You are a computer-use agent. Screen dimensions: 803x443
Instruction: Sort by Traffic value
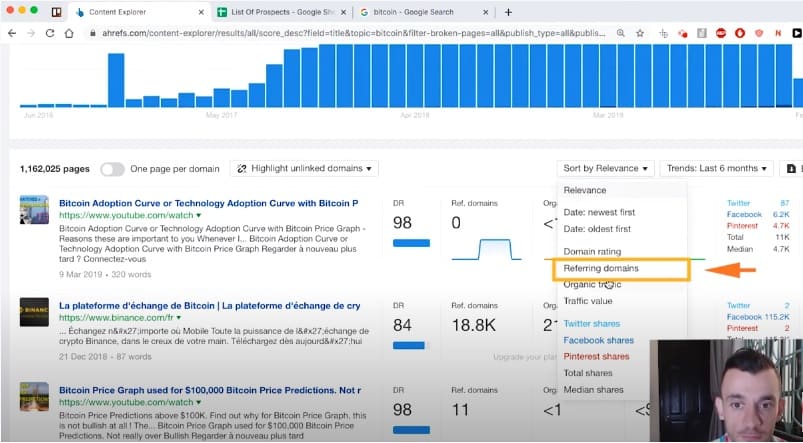[x=588, y=301]
